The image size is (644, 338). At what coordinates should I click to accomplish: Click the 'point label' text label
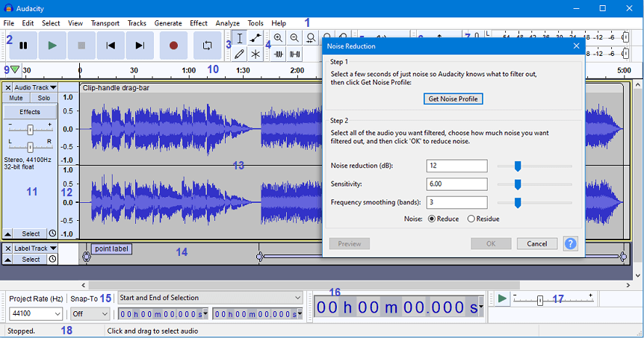(111, 248)
